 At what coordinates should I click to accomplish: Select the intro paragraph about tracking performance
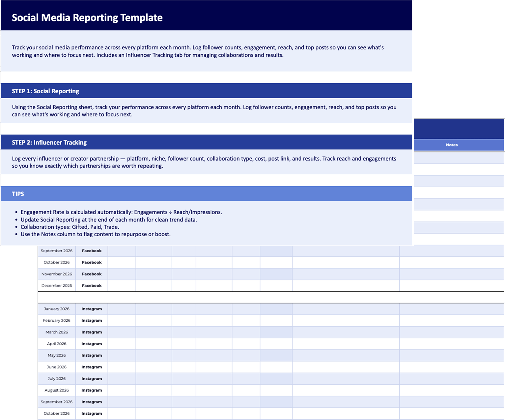click(198, 51)
